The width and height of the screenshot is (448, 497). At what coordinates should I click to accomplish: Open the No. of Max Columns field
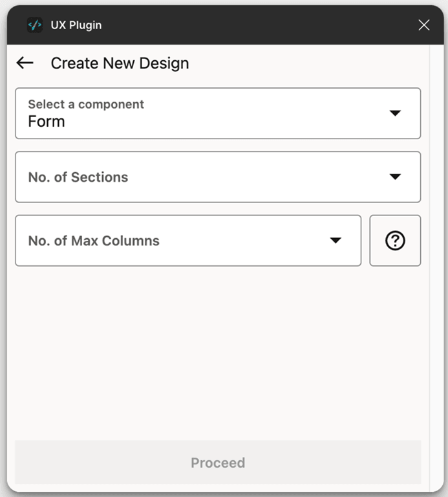pyautogui.click(x=94, y=241)
